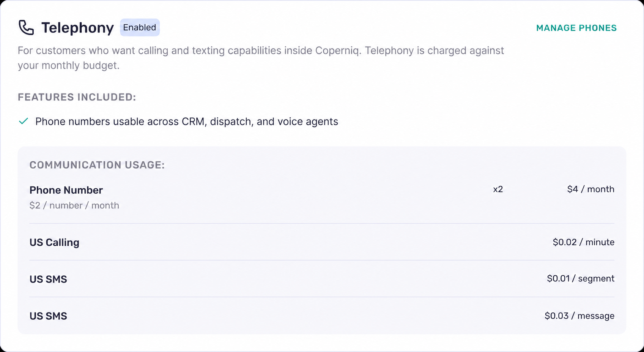
Task: Click the COMMUNICATION USAGE heading
Action: pyautogui.click(x=97, y=165)
